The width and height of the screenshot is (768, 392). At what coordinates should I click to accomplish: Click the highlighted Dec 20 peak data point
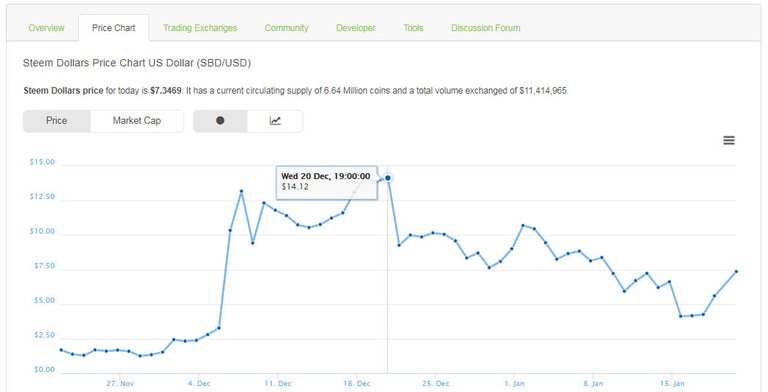pos(388,178)
